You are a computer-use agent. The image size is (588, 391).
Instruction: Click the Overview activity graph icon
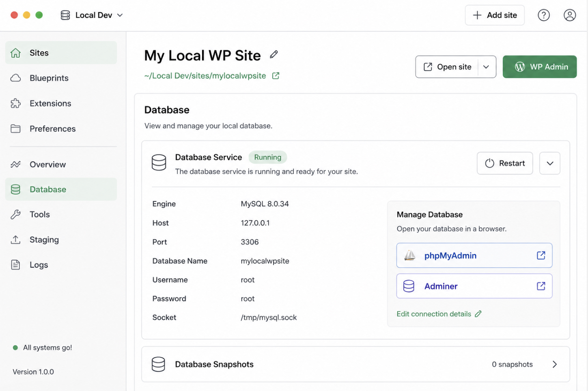pos(15,164)
